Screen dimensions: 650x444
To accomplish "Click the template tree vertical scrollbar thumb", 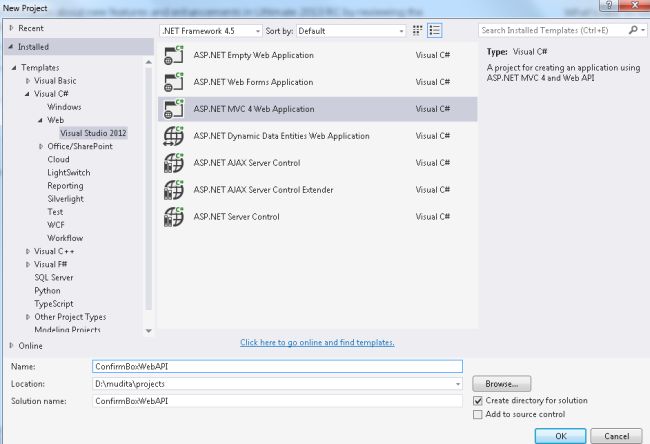I will click(149, 189).
